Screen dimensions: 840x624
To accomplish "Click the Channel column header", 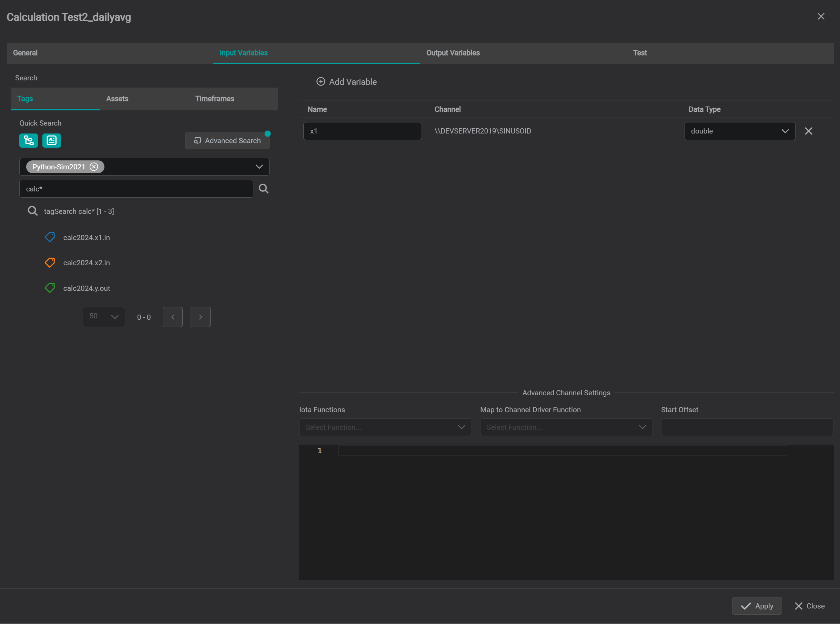I will [447, 109].
